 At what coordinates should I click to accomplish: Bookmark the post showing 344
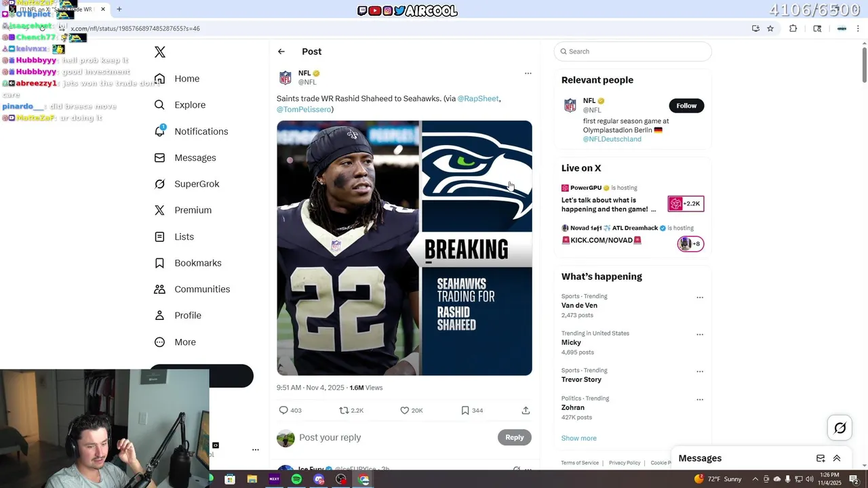tap(471, 410)
